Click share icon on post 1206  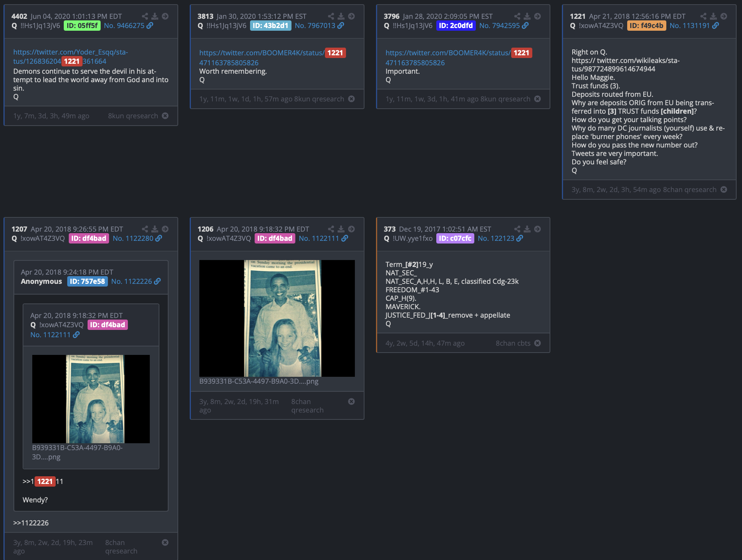point(331,229)
